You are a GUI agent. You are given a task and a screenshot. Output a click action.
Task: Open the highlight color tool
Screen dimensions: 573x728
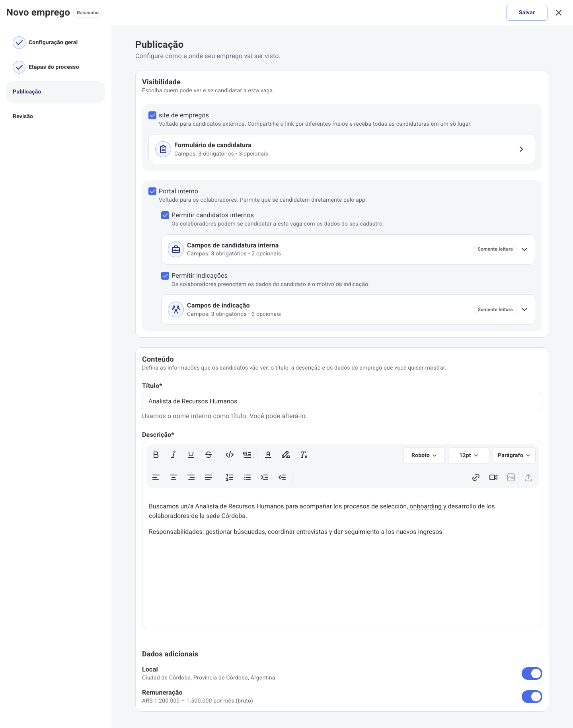tap(286, 455)
